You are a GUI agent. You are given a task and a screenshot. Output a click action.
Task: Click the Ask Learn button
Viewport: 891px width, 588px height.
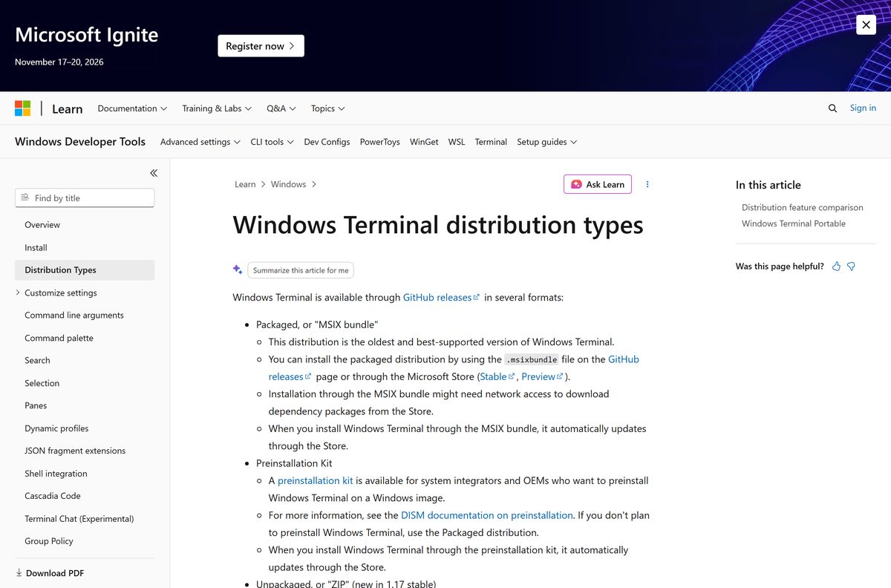pos(598,184)
